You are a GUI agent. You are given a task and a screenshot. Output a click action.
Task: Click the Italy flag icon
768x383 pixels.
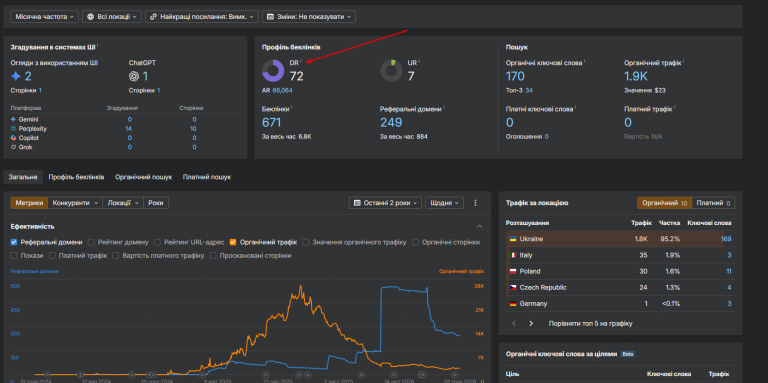513,255
